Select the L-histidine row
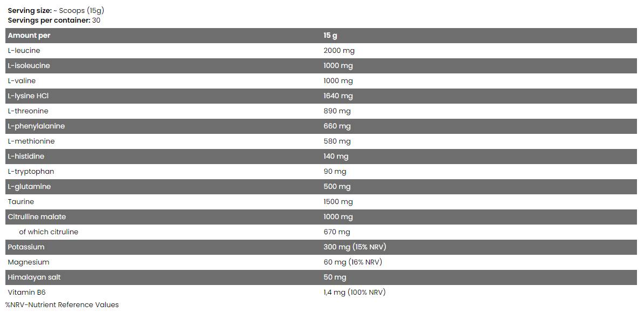This screenshot has width=644, height=312. 26,157
